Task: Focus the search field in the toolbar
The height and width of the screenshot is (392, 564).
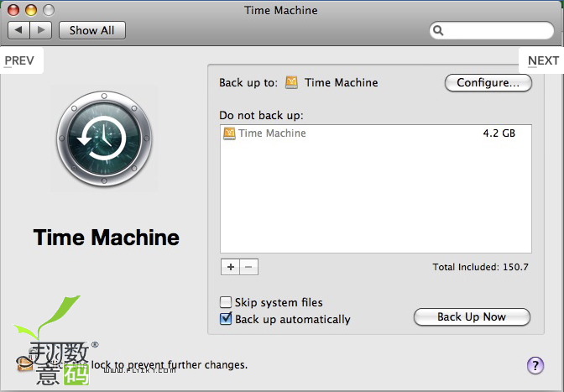Action: (491, 30)
